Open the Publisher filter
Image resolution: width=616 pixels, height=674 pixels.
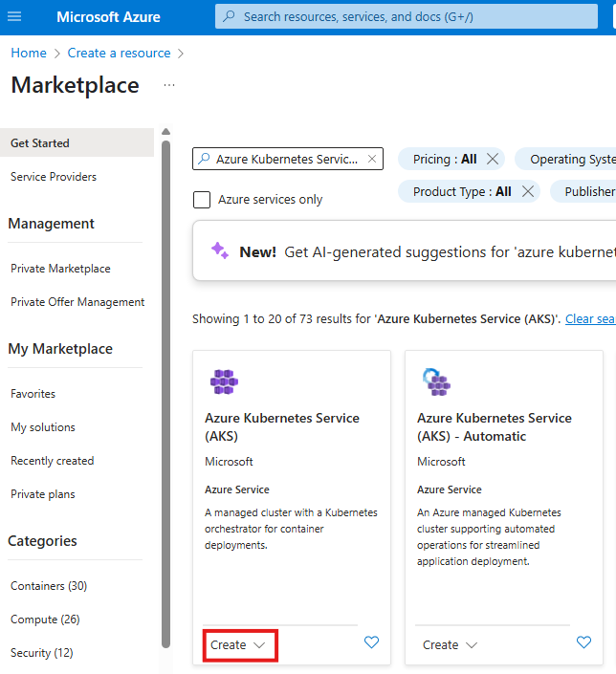coord(583,191)
